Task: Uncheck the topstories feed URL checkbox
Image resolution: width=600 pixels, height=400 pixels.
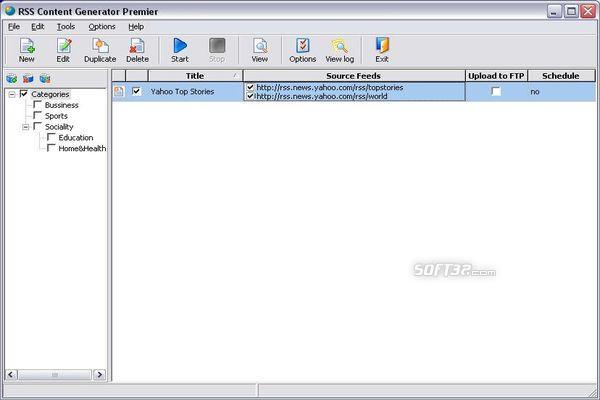Action: (x=250, y=87)
